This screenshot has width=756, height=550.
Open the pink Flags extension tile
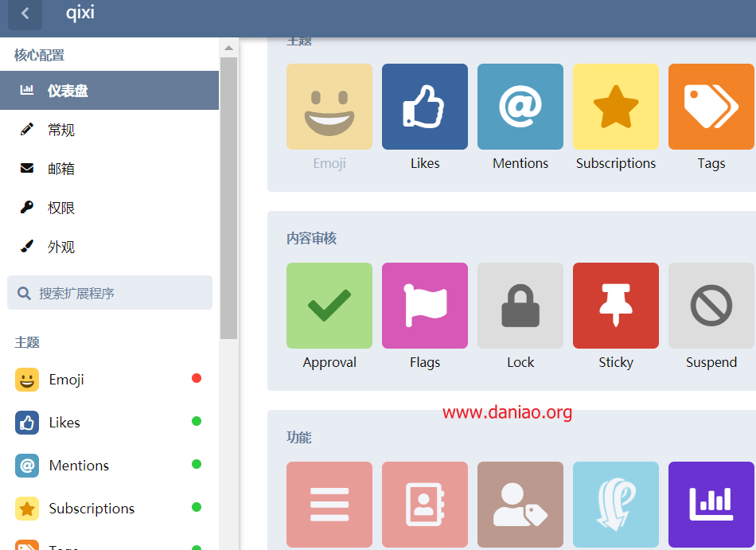tap(424, 306)
